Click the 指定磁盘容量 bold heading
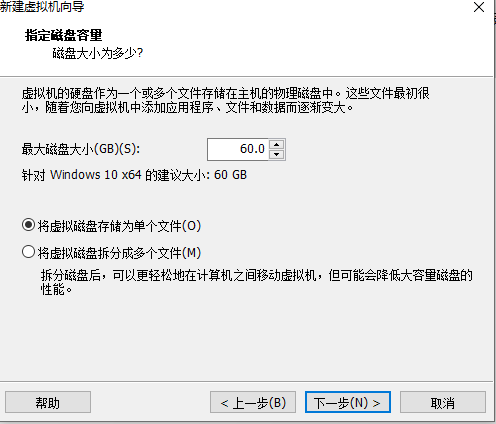This screenshot has width=496, height=424. (63, 35)
